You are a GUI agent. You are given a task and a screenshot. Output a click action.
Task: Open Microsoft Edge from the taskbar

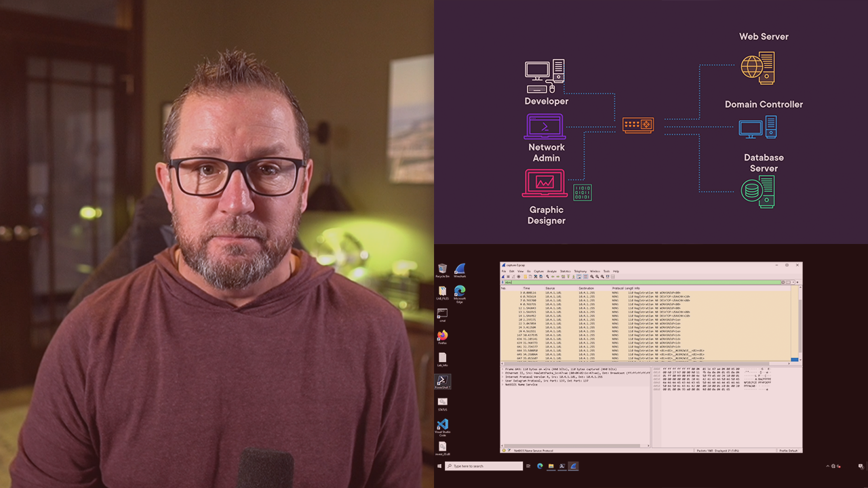(x=540, y=466)
